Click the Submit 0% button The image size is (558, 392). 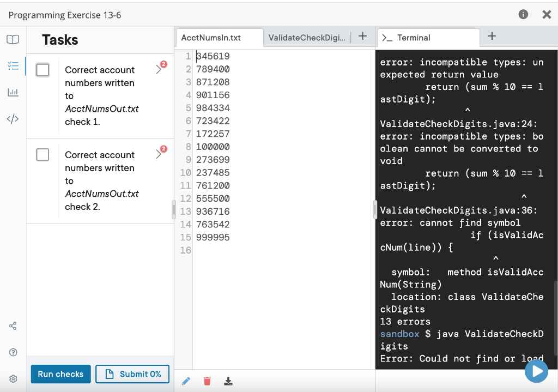pyautogui.click(x=132, y=374)
